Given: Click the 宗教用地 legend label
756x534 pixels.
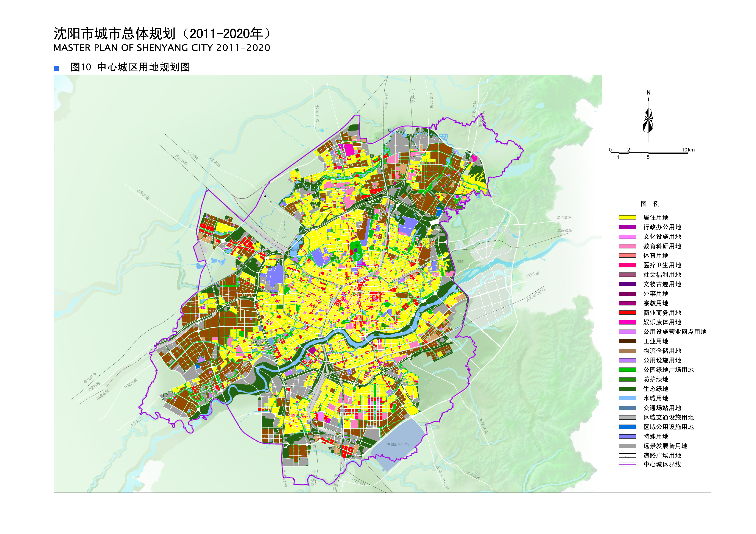Looking at the screenshot, I should pos(656,303).
